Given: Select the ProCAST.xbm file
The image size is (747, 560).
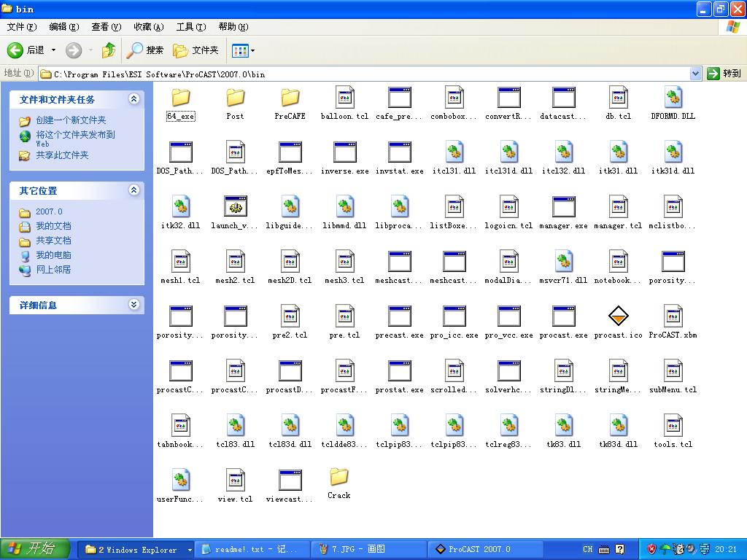Looking at the screenshot, I should tap(673, 322).
